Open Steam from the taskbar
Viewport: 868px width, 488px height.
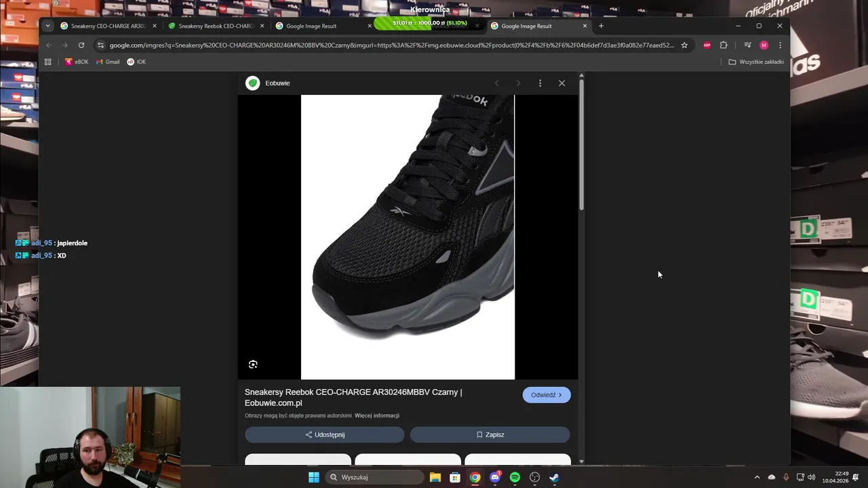coord(554,477)
